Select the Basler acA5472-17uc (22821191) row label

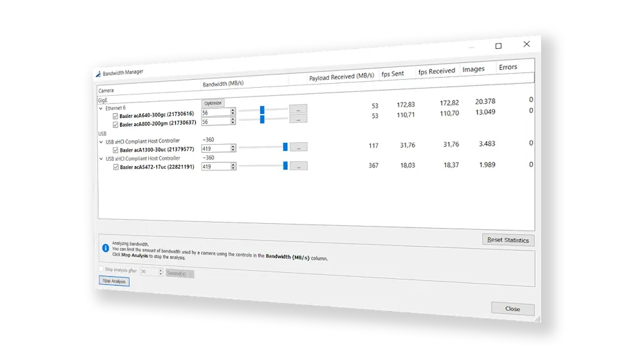point(157,167)
